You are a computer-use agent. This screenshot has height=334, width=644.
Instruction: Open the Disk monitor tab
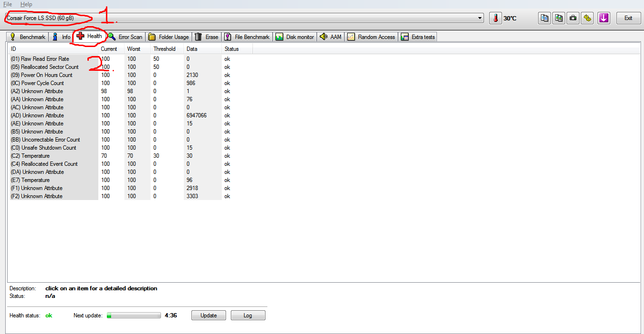pyautogui.click(x=294, y=37)
